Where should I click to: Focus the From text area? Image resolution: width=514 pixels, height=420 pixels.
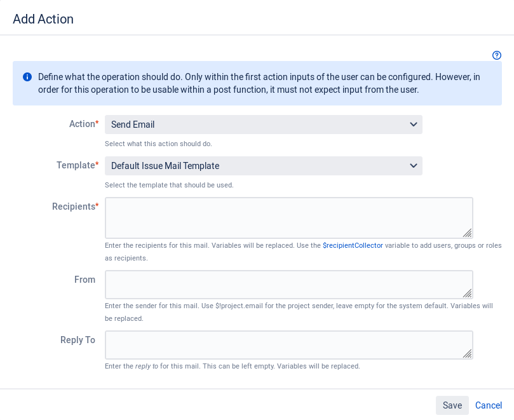[289, 285]
